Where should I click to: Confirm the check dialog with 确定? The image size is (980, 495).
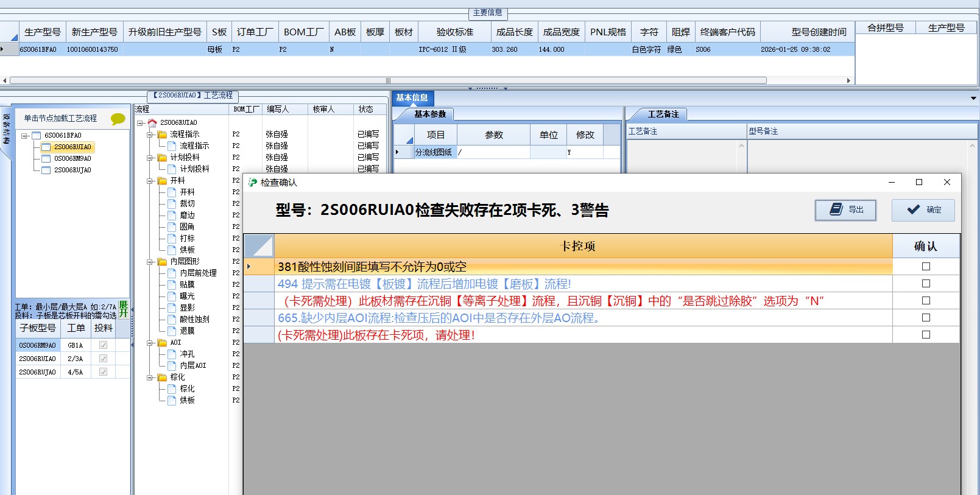point(923,209)
